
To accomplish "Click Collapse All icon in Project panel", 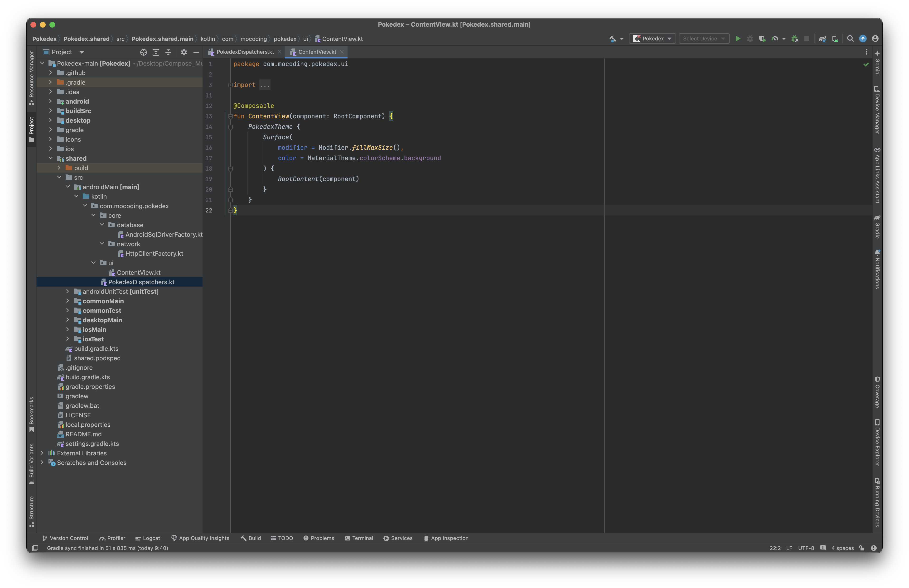I will point(168,52).
